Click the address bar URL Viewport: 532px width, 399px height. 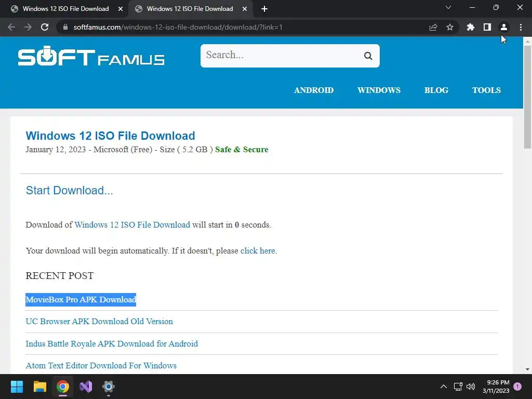(x=178, y=27)
